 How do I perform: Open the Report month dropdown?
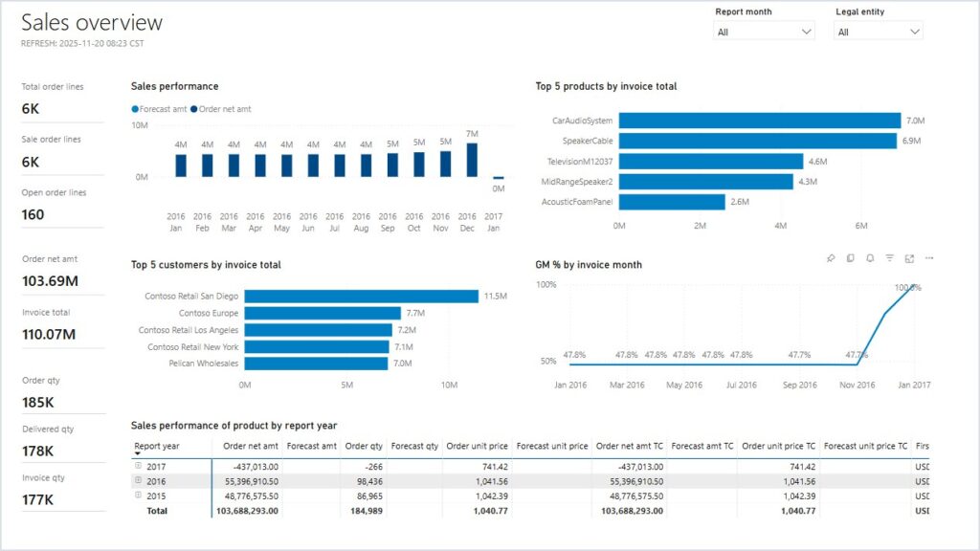pos(764,32)
